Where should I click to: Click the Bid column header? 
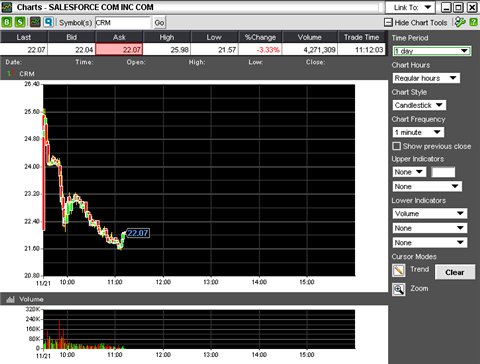[x=71, y=37]
